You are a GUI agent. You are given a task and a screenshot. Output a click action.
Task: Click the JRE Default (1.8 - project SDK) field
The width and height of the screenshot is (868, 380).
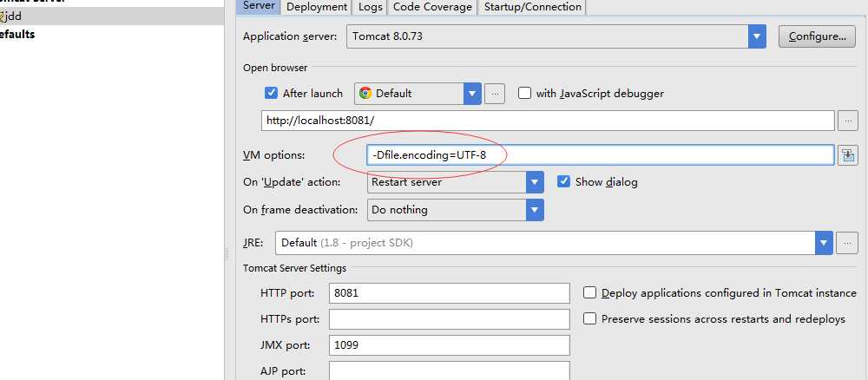(554, 243)
